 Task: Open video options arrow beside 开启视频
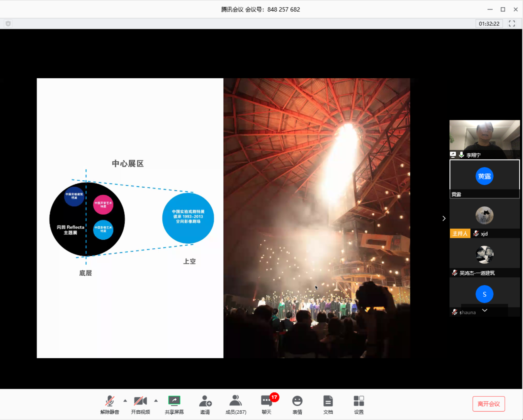point(156,401)
